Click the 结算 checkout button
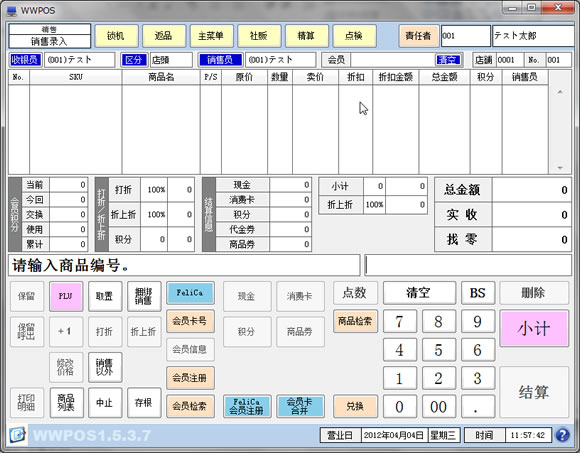 534,392
